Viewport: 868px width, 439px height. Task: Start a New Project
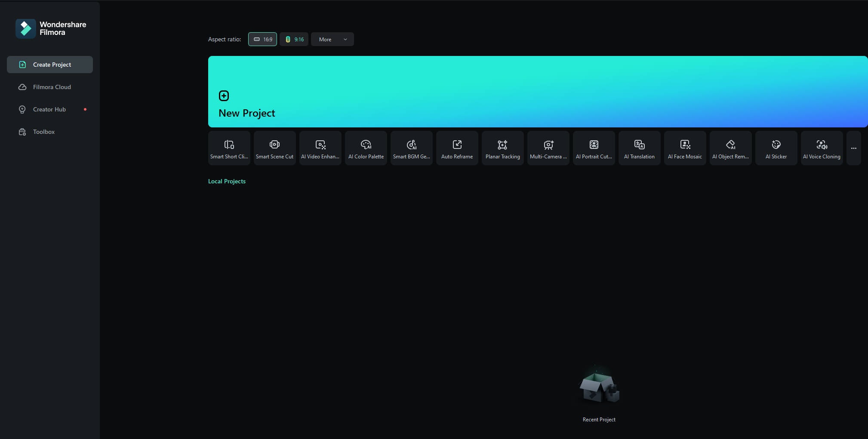coord(538,92)
